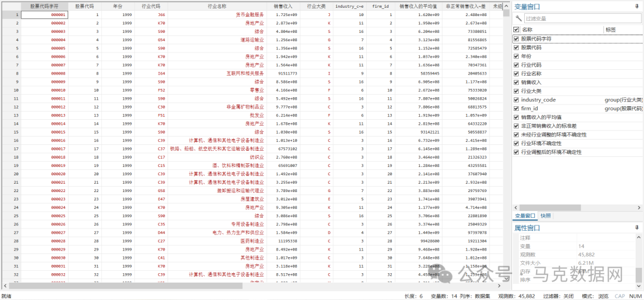Select cell 000001 in the first row
644x300 pixels.
(x=44, y=14)
